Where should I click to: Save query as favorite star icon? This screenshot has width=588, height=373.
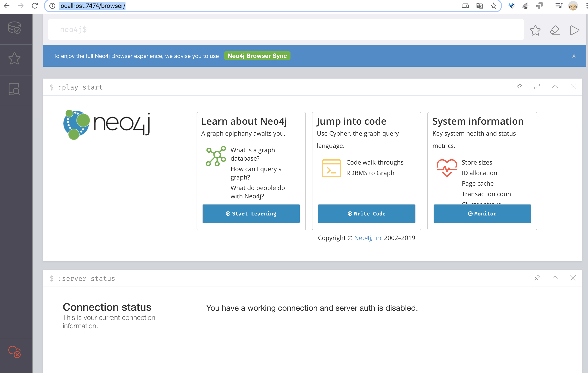pos(535,30)
